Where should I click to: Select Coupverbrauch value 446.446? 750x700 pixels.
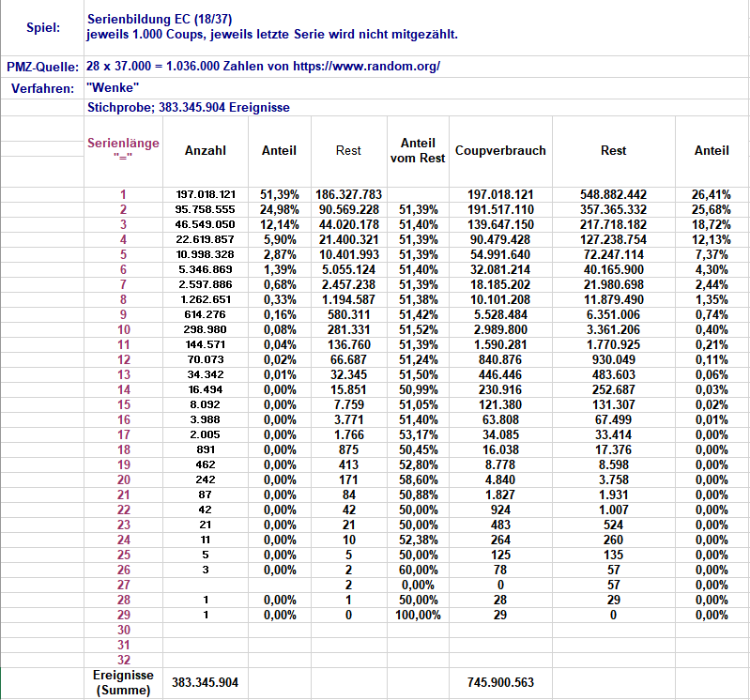tap(500, 374)
